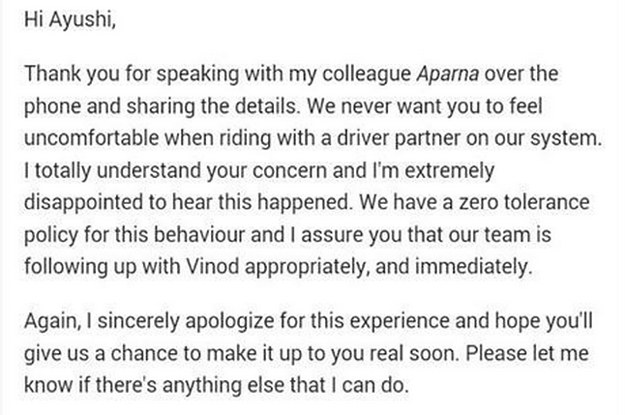This screenshot has height=415, width=625.
Task: Click the driver name Vinod
Action: click(x=213, y=266)
